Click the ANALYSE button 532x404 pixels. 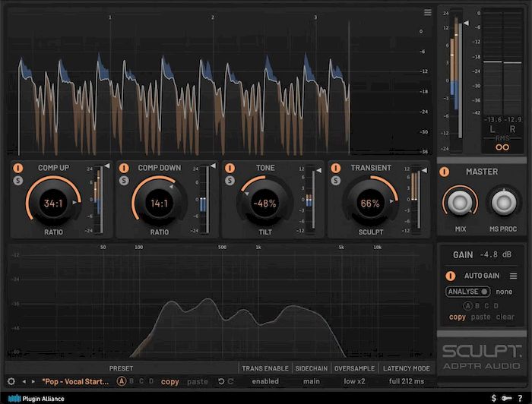tap(467, 292)
